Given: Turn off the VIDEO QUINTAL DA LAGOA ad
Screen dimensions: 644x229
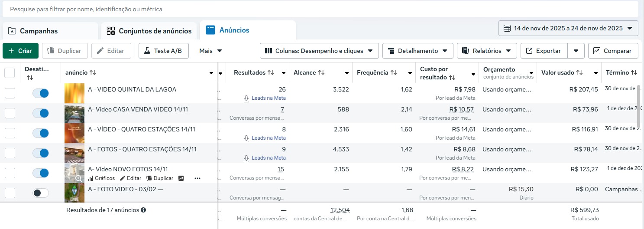Looking at the screenshot, I should (41, 93).
